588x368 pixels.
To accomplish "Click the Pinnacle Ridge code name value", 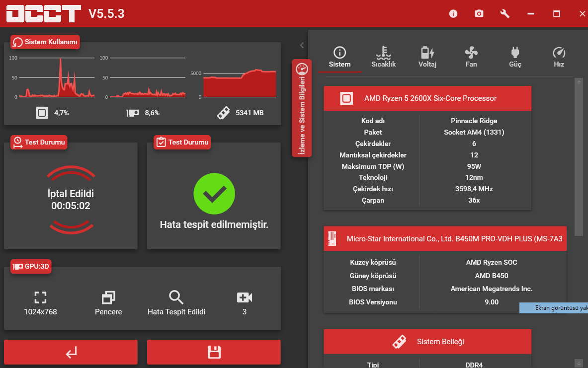I will (x=474, y=121).
